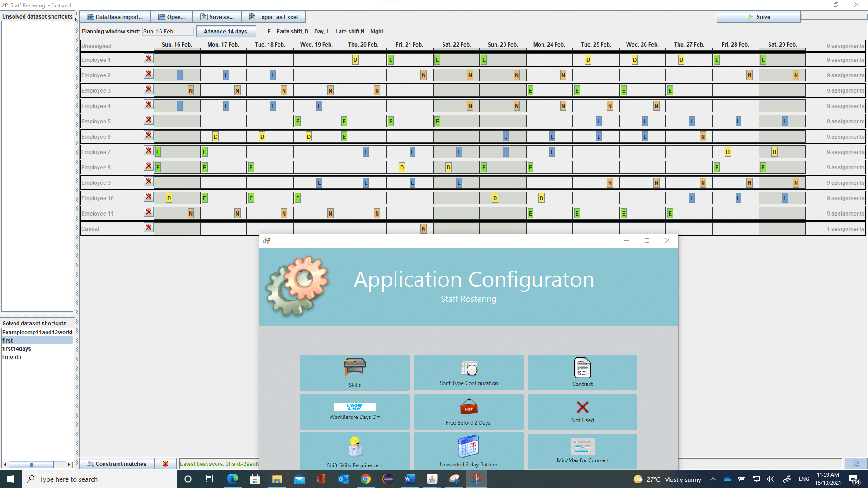Select 'first' solved dataset shortcut

[x=37, y=341]
